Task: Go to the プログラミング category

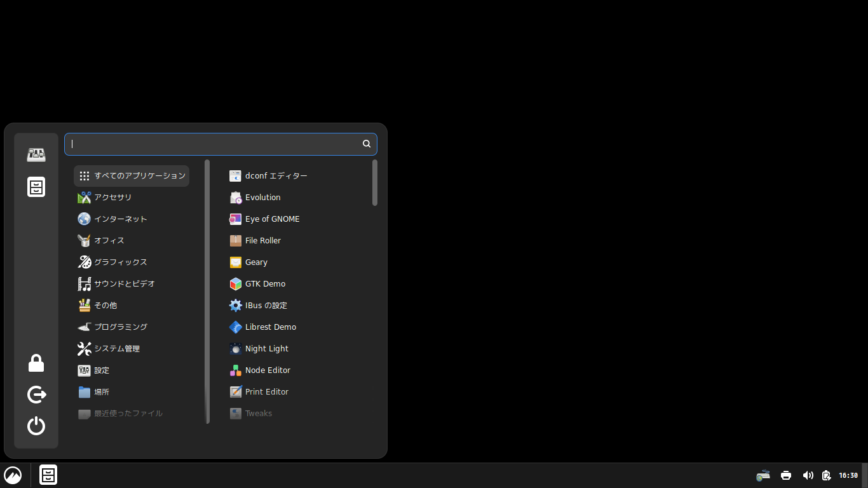Action: click(132, 327)
